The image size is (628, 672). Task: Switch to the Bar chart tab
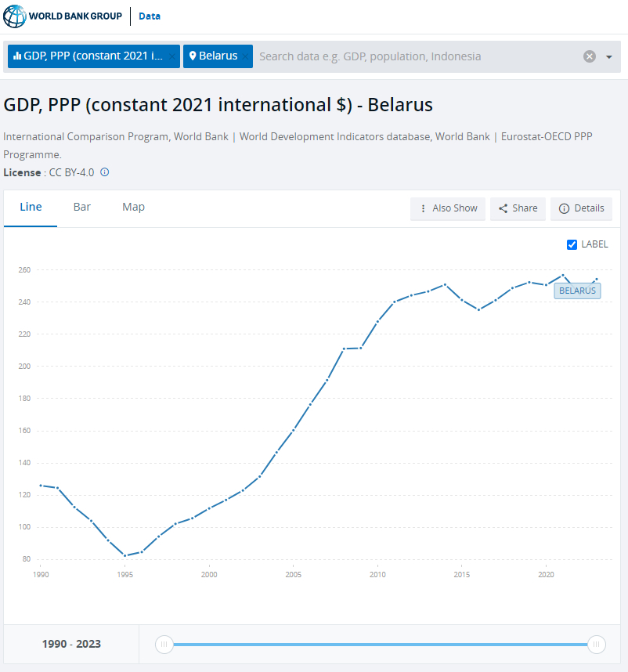coord(82,208)
